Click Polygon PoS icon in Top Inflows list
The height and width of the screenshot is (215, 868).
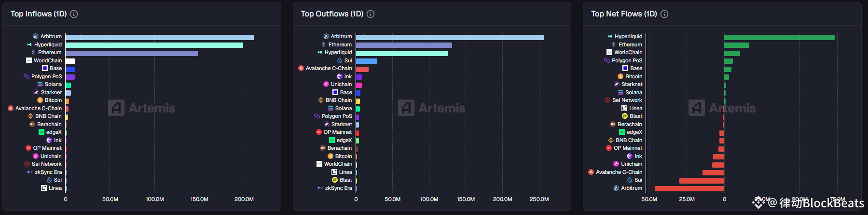[27, 76]
